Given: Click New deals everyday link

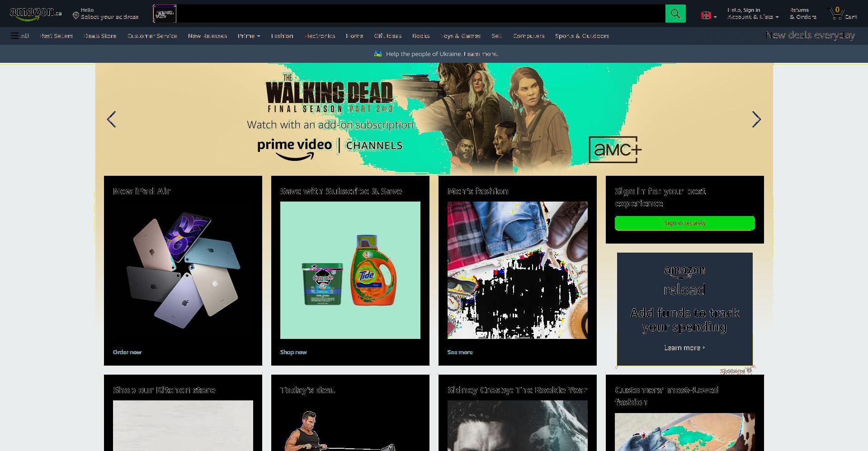Looking at the screenshot, I should coord(811,35).
